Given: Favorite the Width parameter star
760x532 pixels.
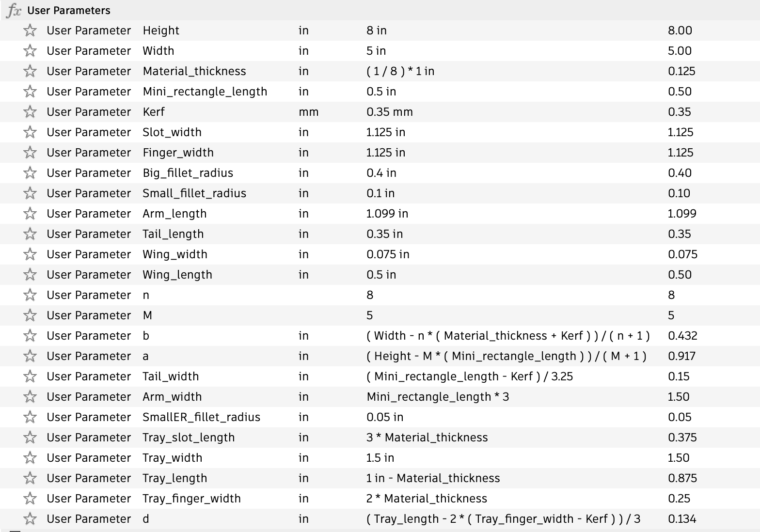Looking at the screenshot, I should 30,51.
